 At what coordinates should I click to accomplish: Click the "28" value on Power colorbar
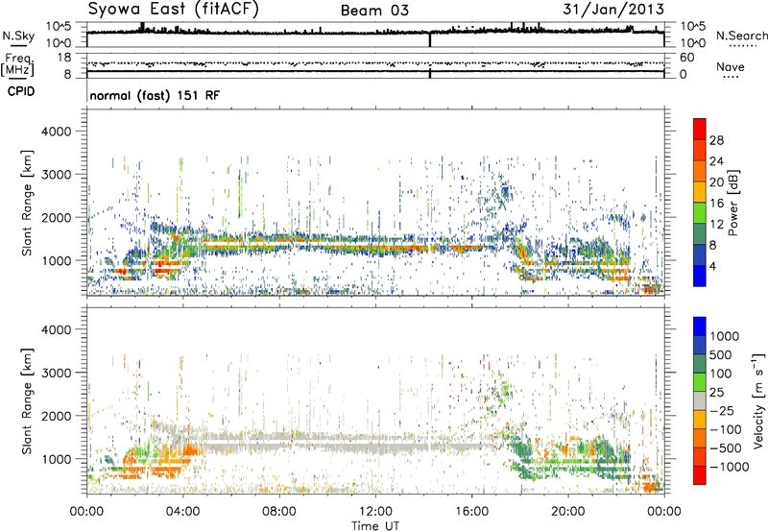716,140
